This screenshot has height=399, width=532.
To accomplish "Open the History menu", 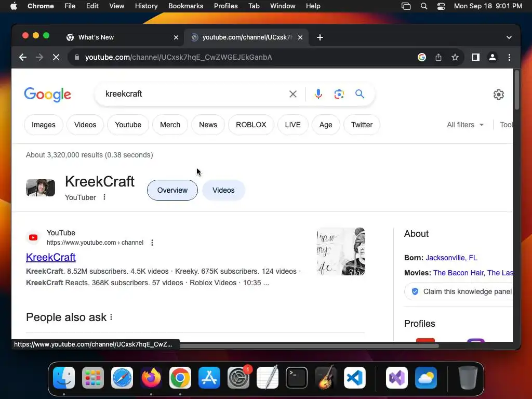I will click(146, 6).
